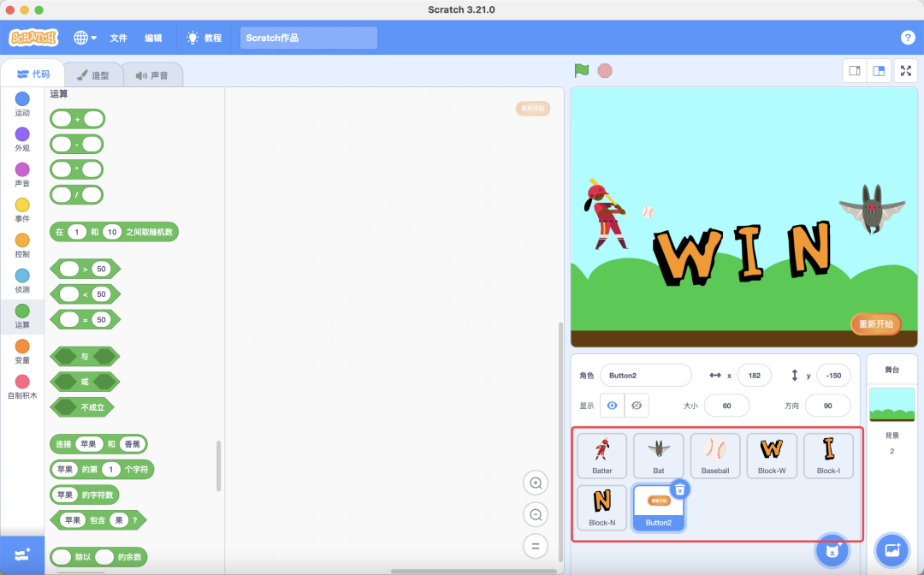Select the 侦测 block category
Viewport: 924px width, 575px height.
[22, 281]
